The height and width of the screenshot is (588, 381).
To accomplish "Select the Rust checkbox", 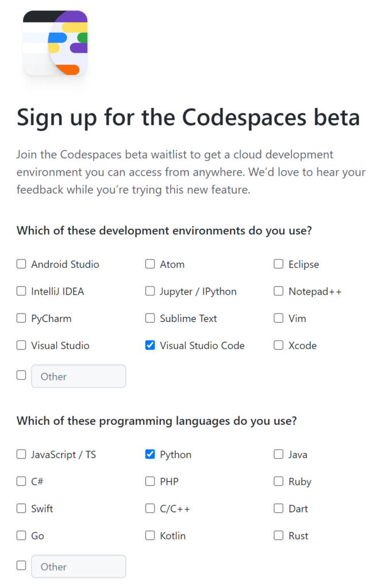I will coord(279,535).
